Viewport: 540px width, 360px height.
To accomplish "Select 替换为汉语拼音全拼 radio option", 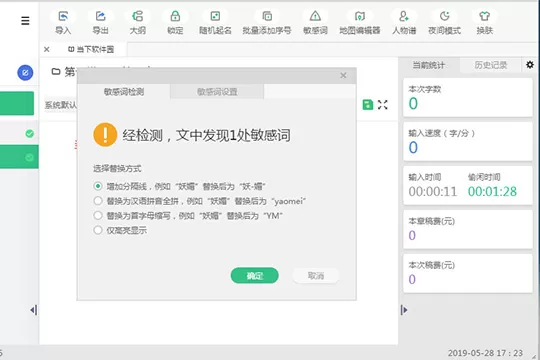I will click(98, 200).
